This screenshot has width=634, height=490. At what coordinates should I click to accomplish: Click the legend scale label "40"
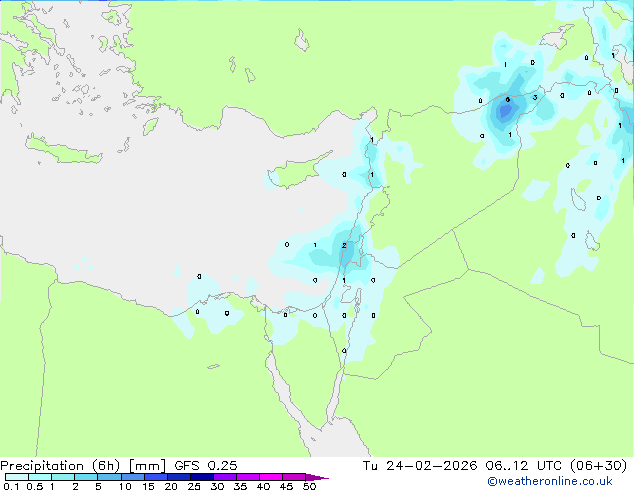(263, 486)
